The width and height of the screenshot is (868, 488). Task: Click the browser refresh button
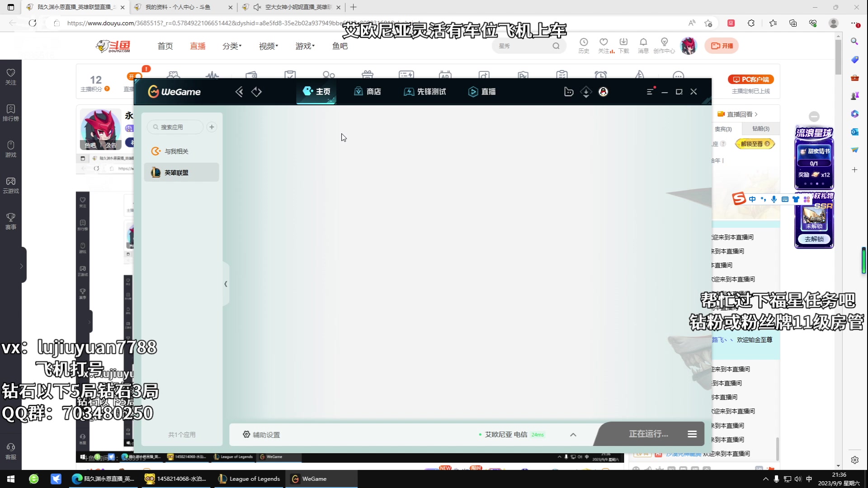33,23
